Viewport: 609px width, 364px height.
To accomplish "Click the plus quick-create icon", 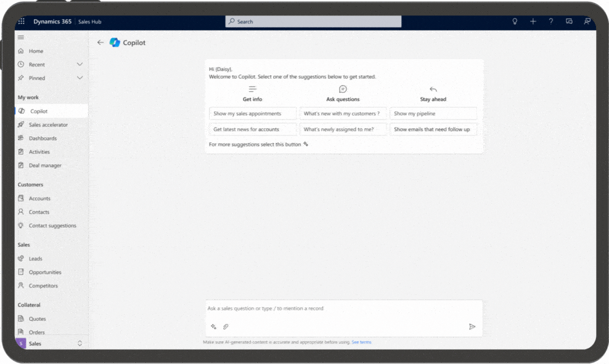I will coord(533,22).
